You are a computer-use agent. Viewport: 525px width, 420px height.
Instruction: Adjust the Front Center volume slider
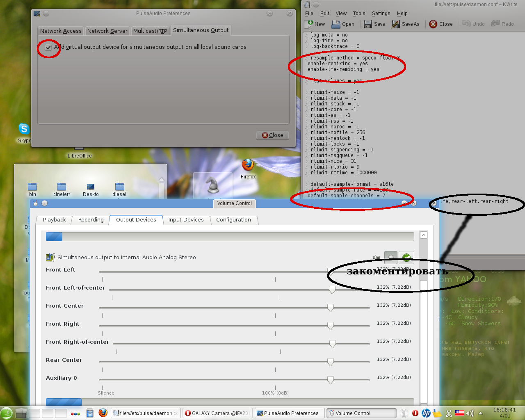[x=330, y=308]
